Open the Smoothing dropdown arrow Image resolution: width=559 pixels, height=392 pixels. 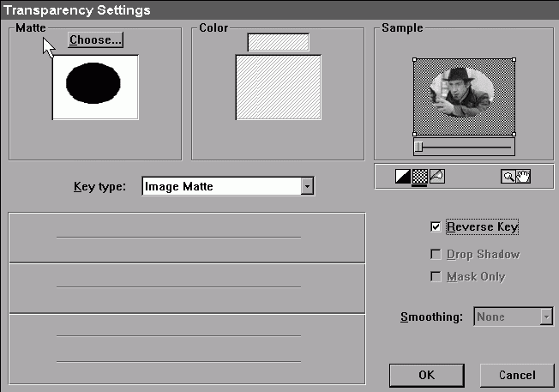[545, 317]
